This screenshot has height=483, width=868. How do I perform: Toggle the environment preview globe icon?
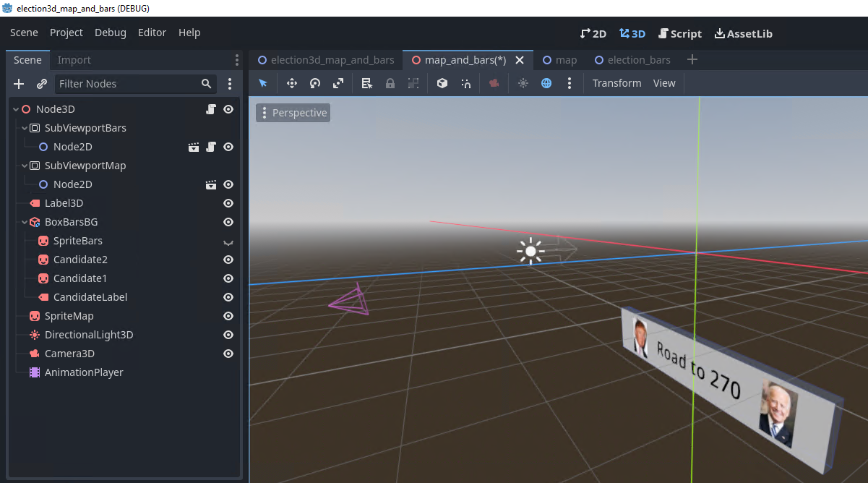coord(546,83)
